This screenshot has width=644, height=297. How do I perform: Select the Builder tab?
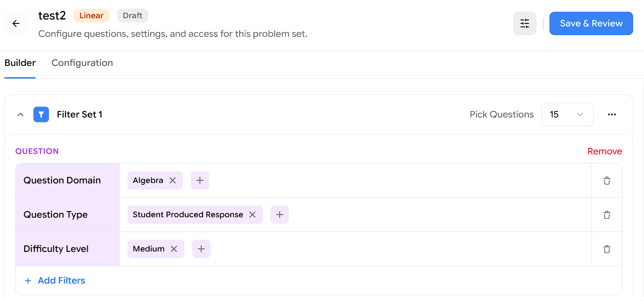point(20,63)
